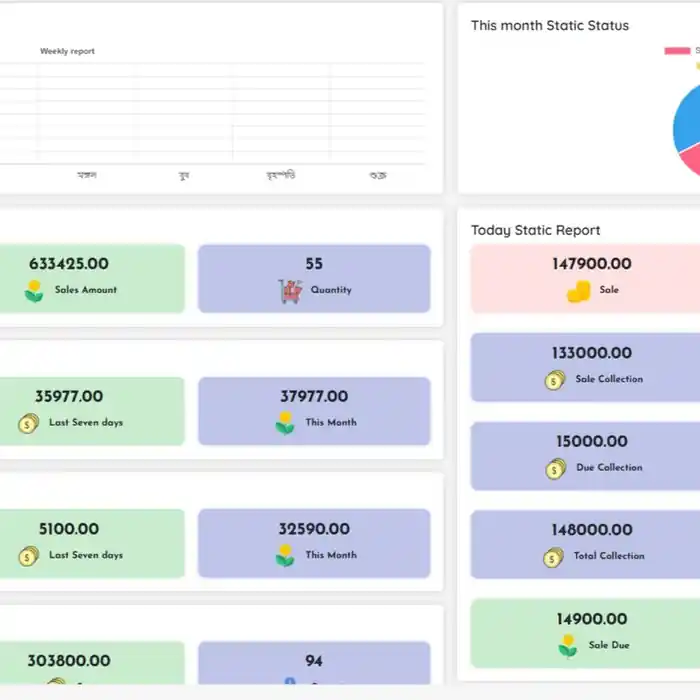The width and height of the screenshot is (700, 700).
Task: Click the Today Static Report heading
Action: (x=535, y=230)
